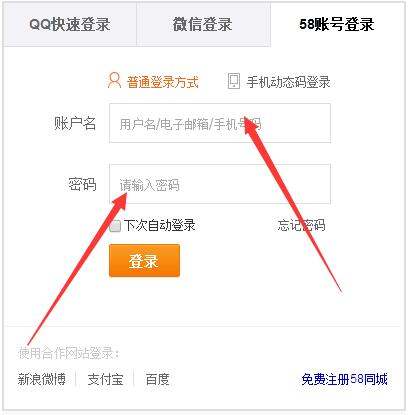Switch to the QQ快速登录 tab
408x415 pixels.
(x=70, y=24)
